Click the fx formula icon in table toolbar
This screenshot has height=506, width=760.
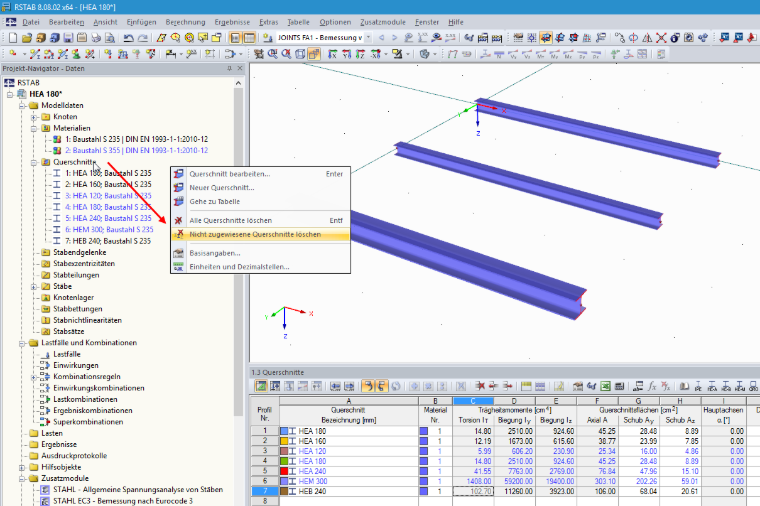pyautogui.click(x=652, y=386)
